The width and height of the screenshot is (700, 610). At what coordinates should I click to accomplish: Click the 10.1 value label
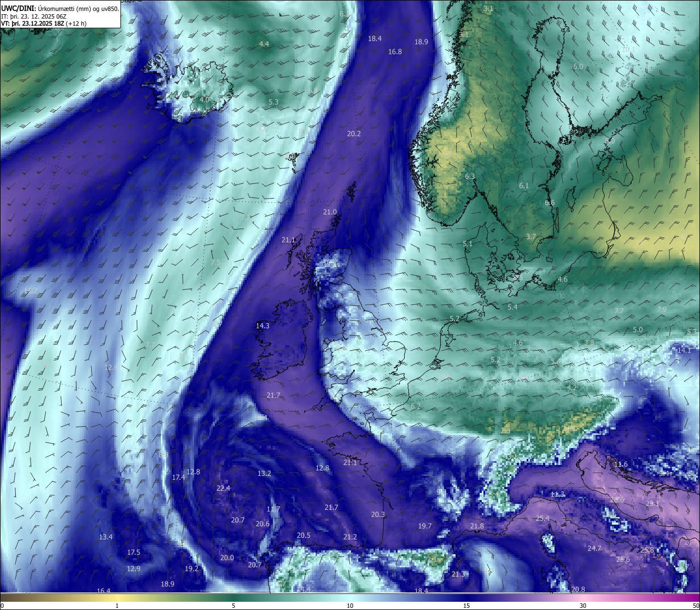(x=628, y=49)
